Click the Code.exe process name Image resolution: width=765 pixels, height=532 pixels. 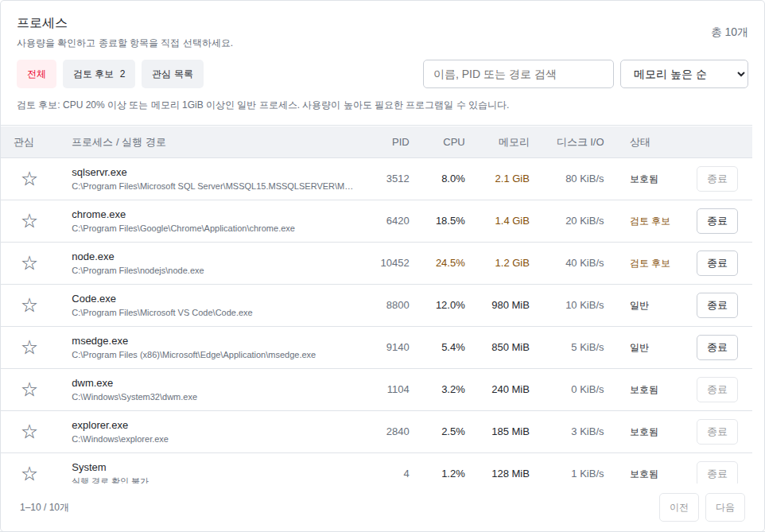pos(94,299)
